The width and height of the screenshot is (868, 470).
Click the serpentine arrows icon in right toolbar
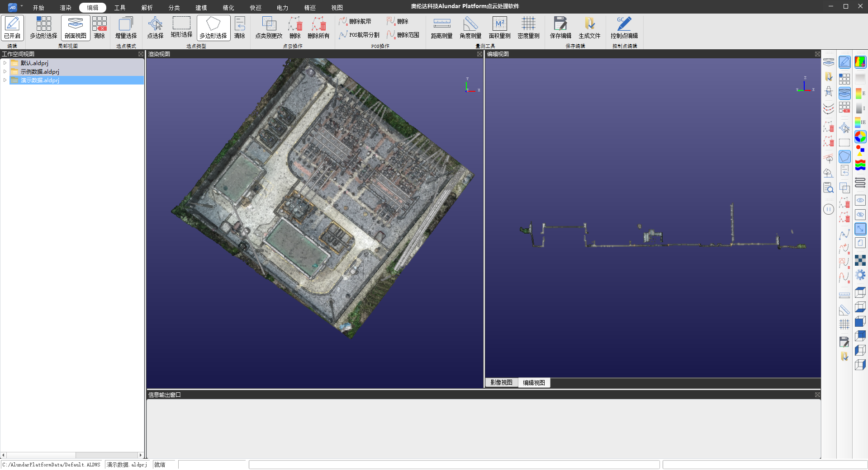tap(860, 183)
